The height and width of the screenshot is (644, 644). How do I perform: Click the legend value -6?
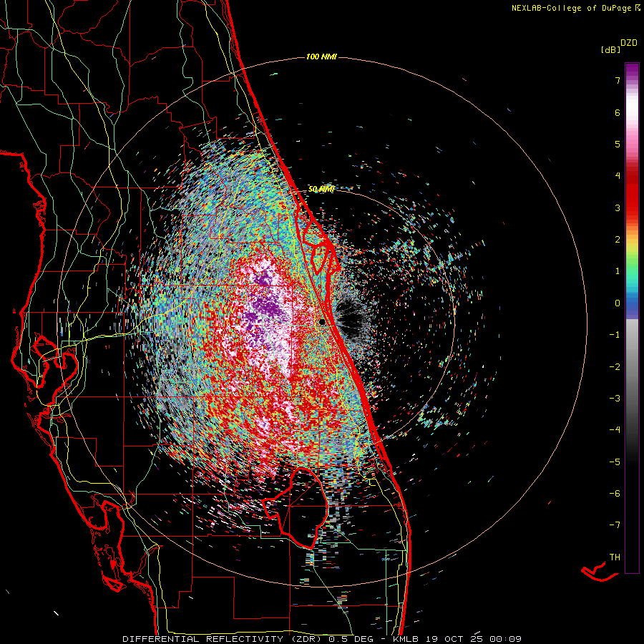point(615,493)
